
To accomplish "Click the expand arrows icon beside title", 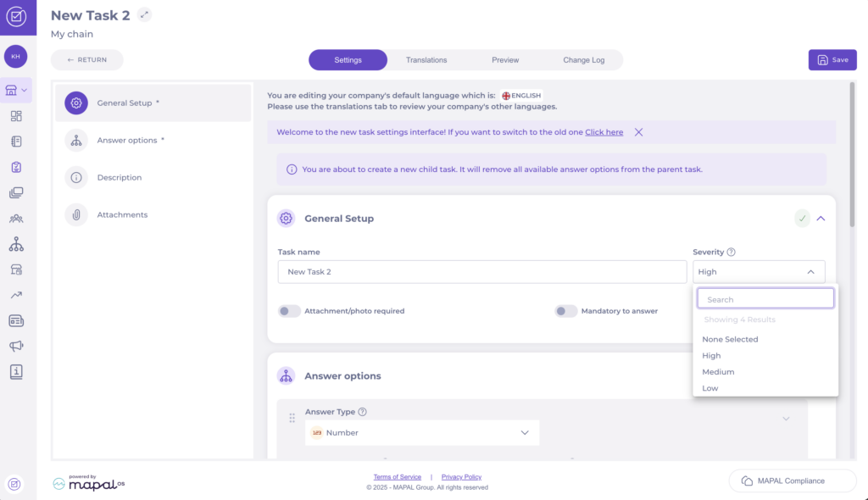I will pyautogui.click(x=144, y=14).
